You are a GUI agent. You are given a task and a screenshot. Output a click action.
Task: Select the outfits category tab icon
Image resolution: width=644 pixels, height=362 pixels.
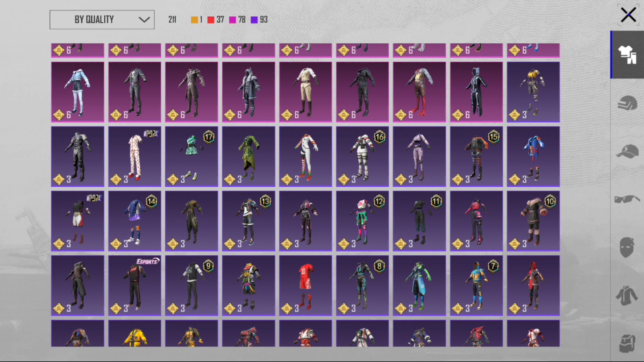pos(627,55)
